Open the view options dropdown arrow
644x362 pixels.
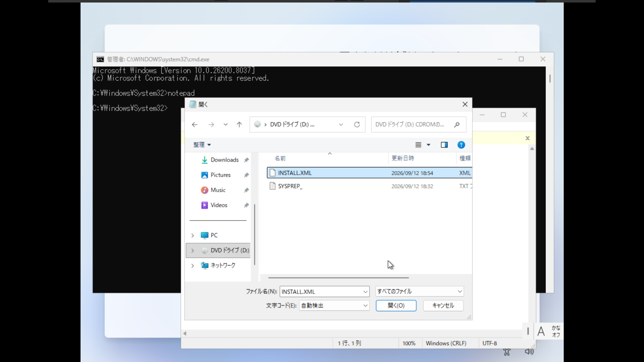(428, 145)
